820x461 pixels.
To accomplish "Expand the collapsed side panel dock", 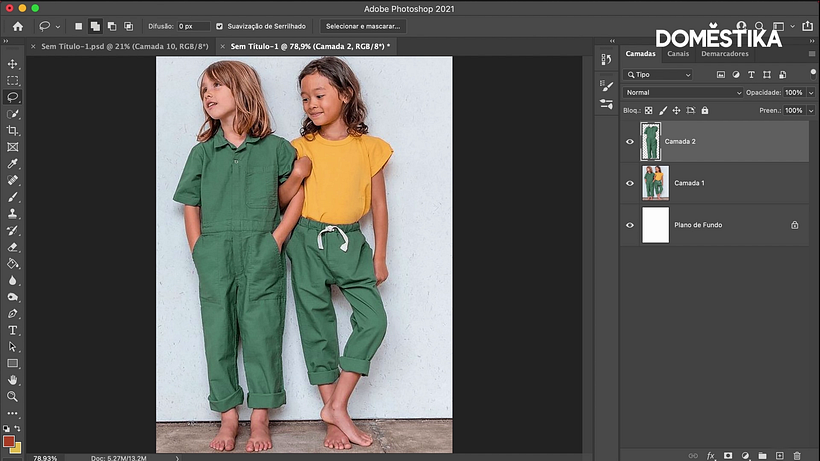I will point(612,41).
